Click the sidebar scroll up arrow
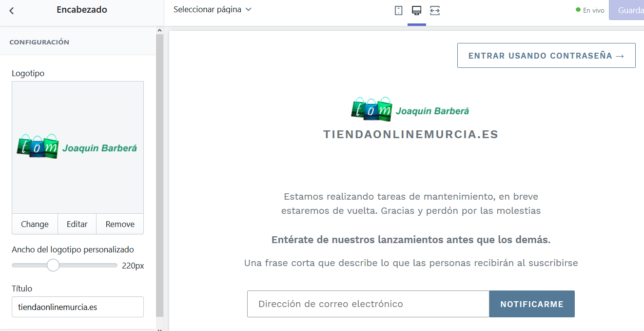This screenshot has width=644, height=331. [159, 30]
